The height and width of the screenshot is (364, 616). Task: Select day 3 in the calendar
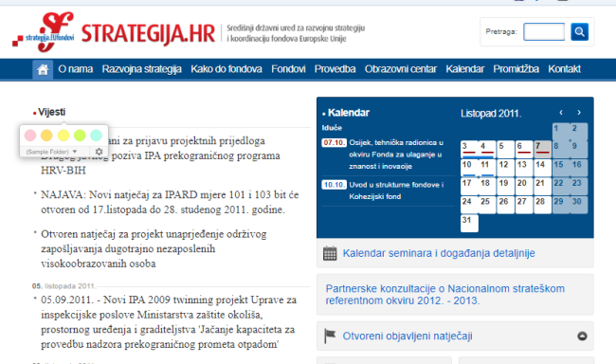point(469,149)
